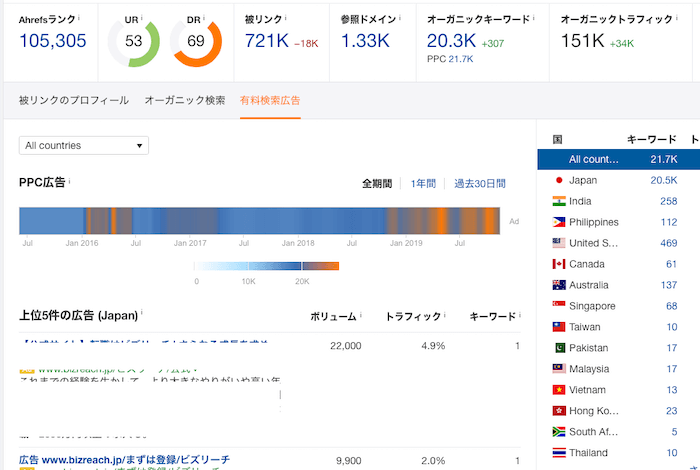Open Singapore keyword count 68

click(671, 306)
